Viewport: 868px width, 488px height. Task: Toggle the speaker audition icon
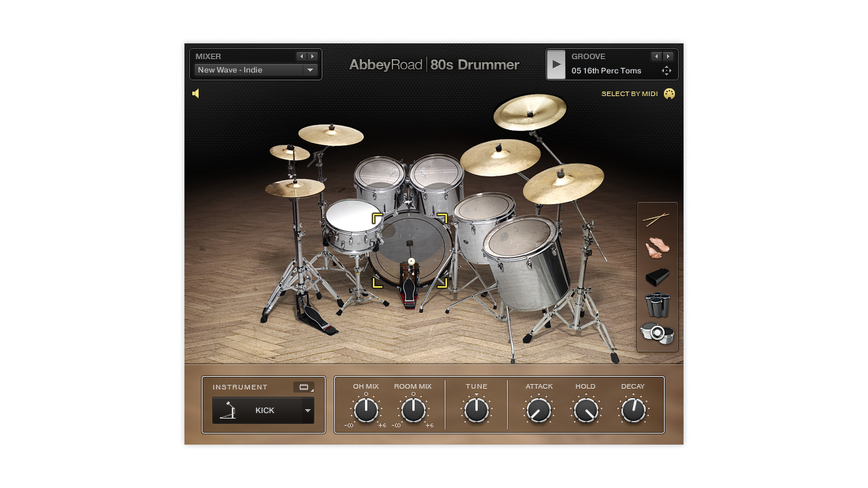coord(196,94)
